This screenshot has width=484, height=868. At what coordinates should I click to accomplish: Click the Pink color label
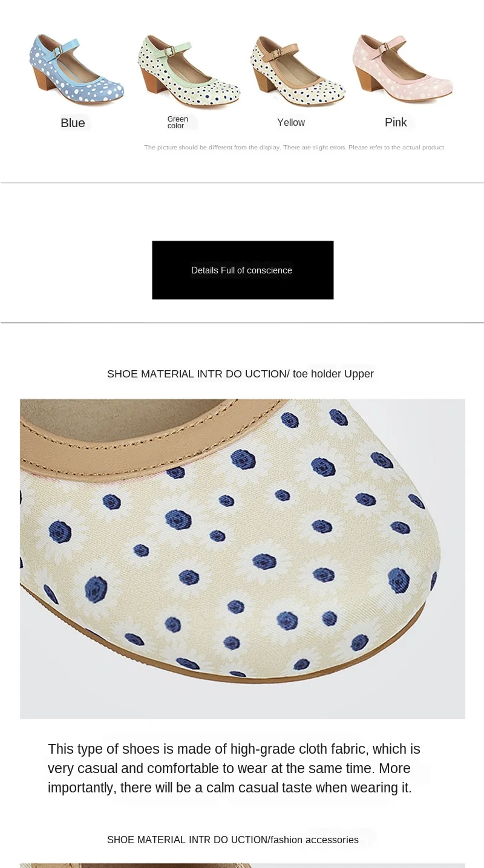396,122
